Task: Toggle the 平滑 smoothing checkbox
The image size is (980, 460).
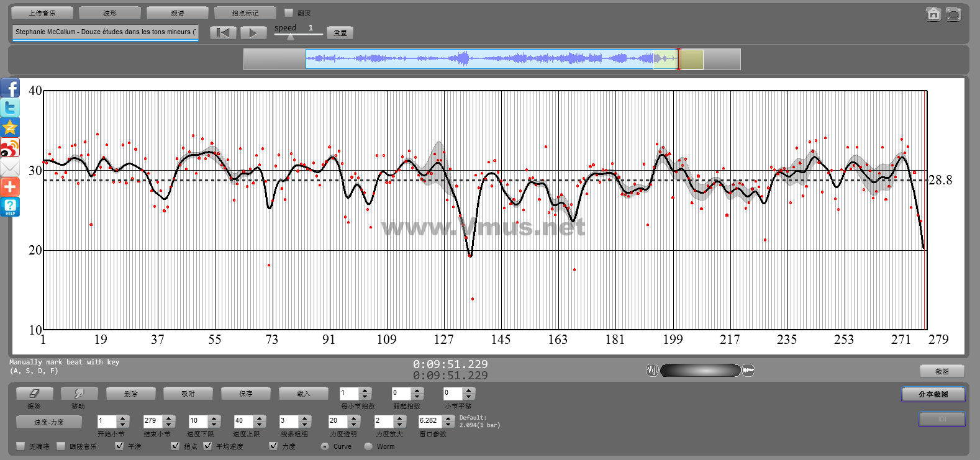Action: pyautogui.click(x=119, y=446)
